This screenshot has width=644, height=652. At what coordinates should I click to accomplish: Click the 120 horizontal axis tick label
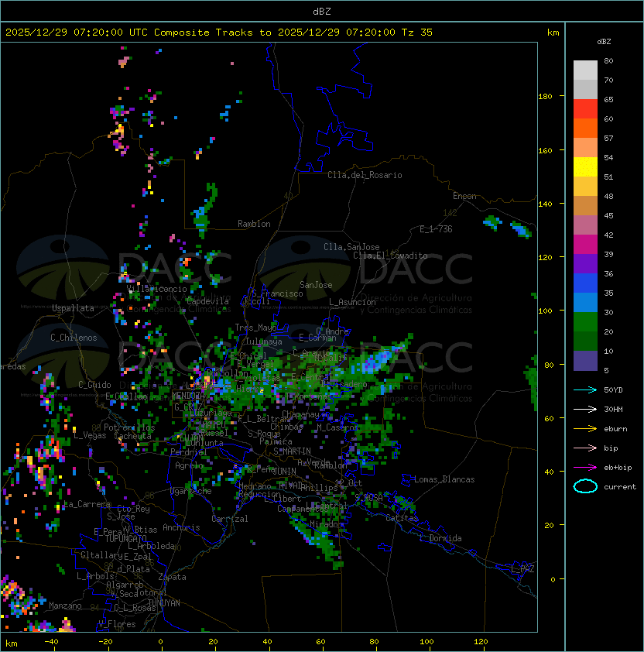tap(481, 642)
